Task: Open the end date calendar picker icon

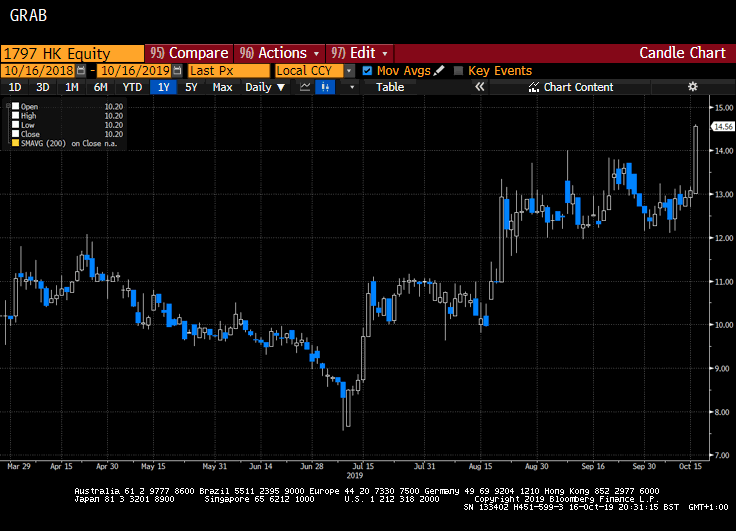Action: click(177, 71)
